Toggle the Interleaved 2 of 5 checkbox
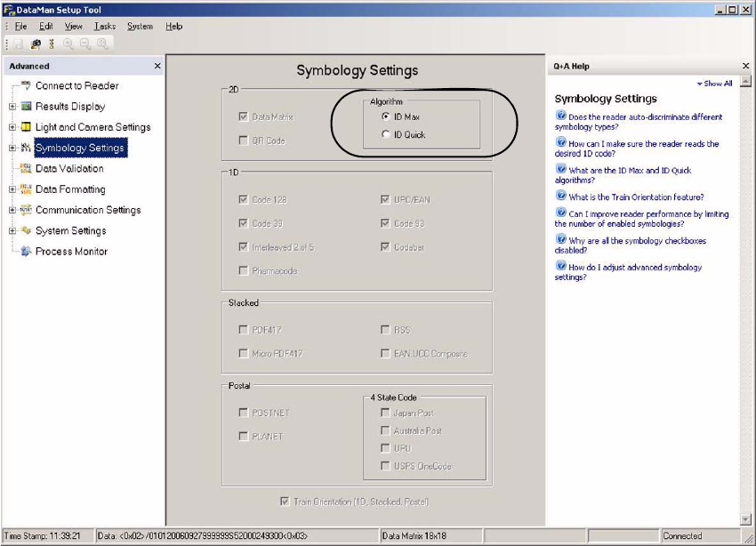The width and height of the screenshot is (756, 546). click(244, 246)
